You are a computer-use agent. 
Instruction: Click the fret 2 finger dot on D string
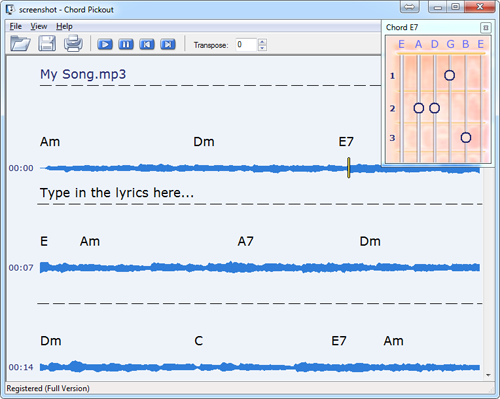tap(434, 108)
